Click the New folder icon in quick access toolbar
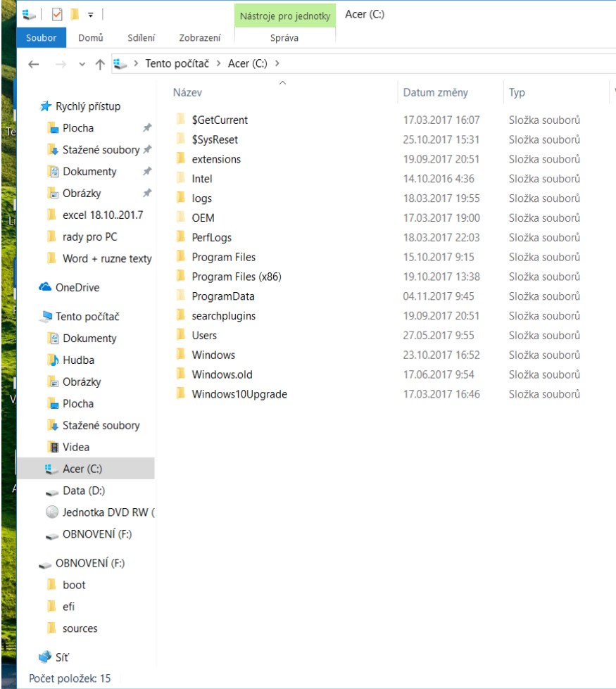The width and height of the screenshot is (616, 689). [75, 15]
